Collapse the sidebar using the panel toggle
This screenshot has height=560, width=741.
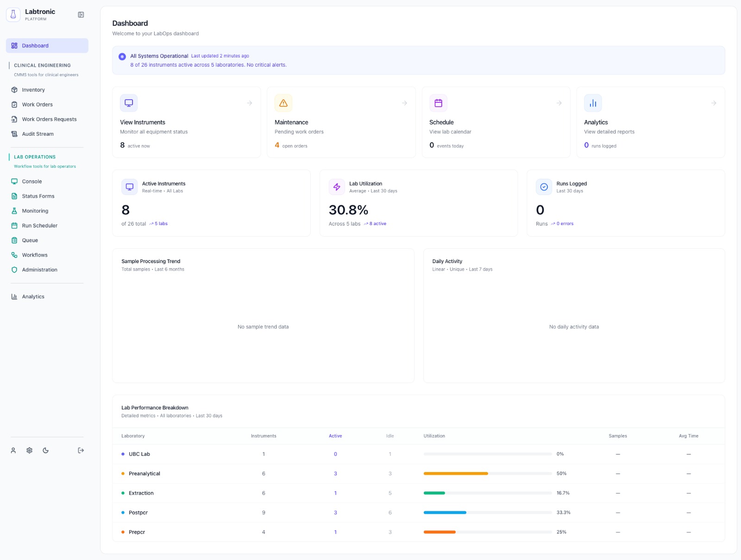coord(81,15)
